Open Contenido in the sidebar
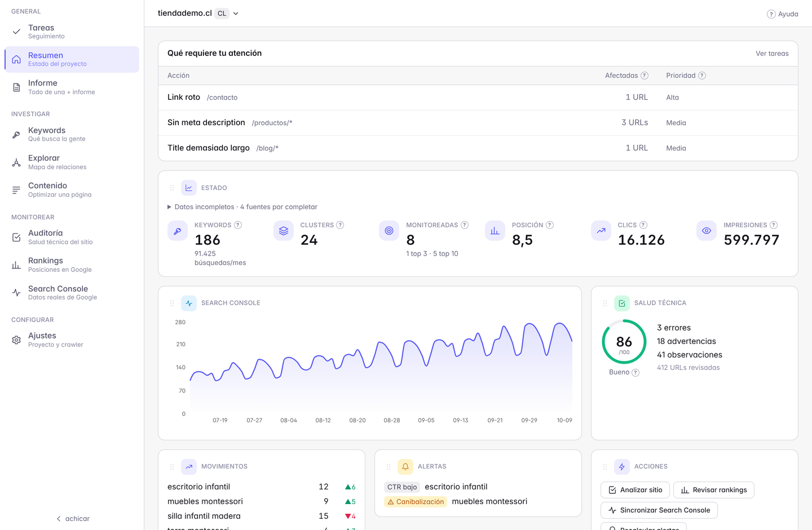812x530 pixels. click(x=72, y=189)
